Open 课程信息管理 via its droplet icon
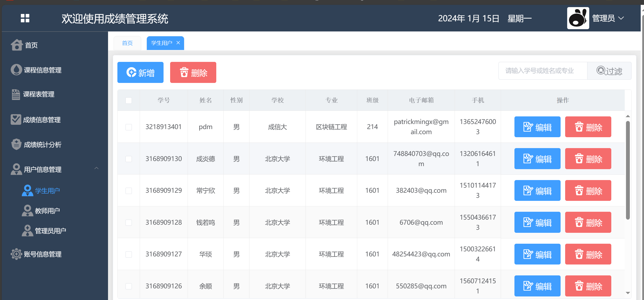Screen dimensions: 644x300 pos(16,70)
